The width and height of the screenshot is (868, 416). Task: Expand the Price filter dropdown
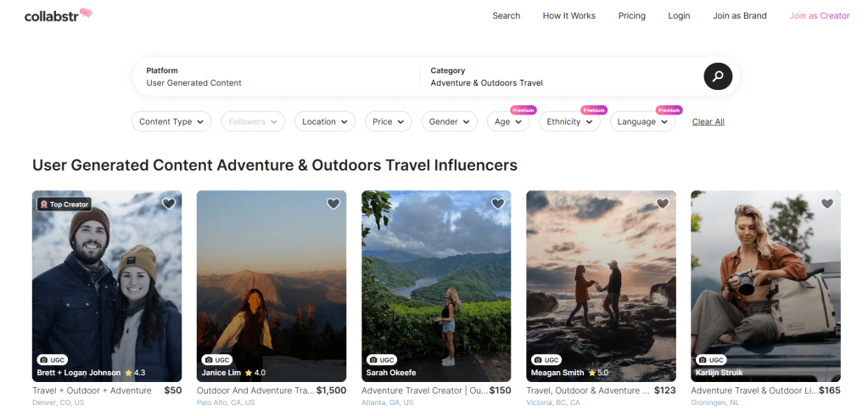(389, 121)
